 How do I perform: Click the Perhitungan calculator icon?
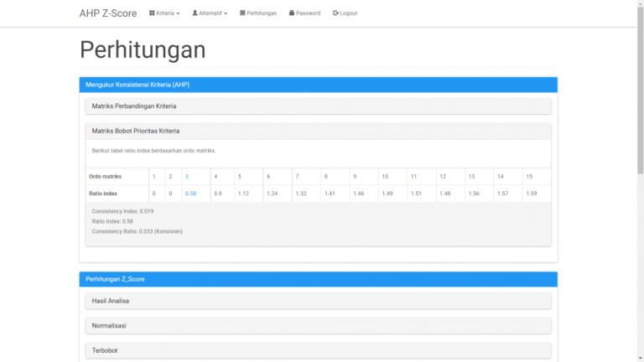coord(242,13)
